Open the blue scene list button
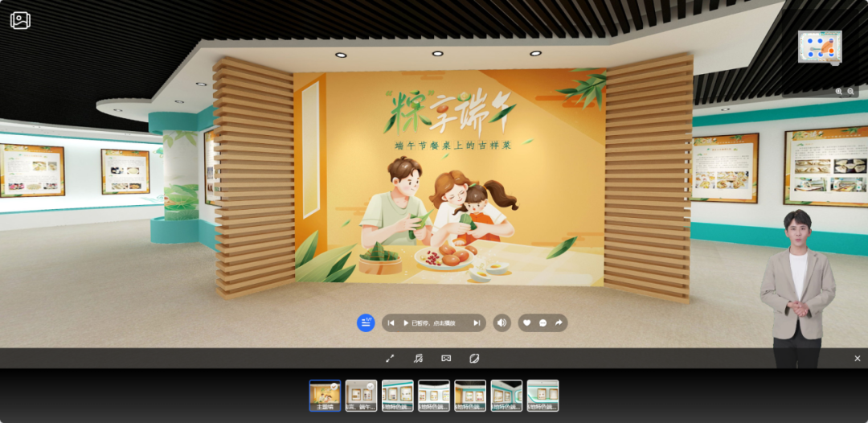Screen dimensions: 868x423 point(366,322)
